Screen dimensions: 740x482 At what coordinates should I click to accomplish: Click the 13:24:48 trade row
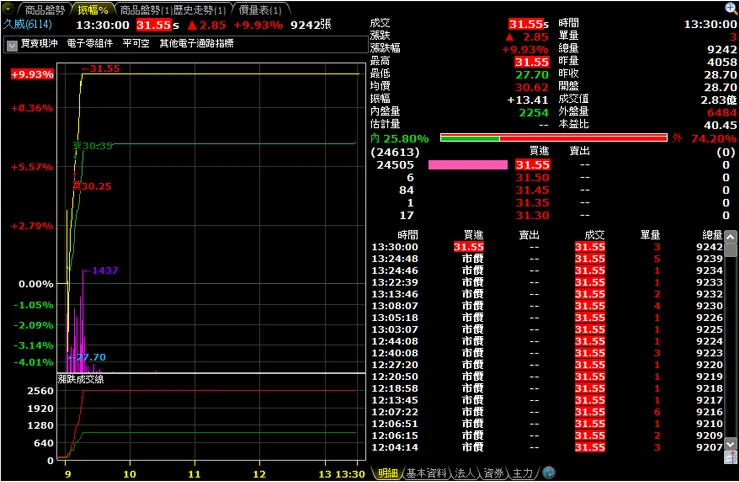(x=547, y=259)
